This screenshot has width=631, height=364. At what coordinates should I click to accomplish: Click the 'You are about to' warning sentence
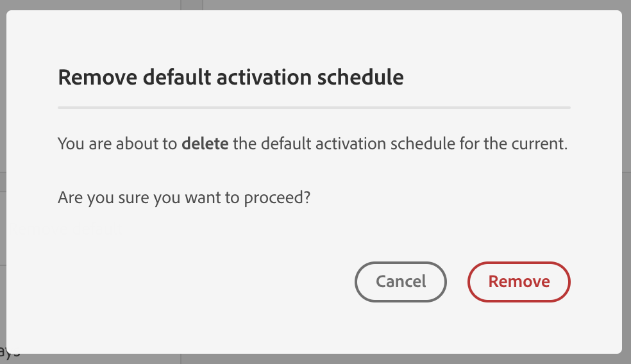[x=313, y=144]
